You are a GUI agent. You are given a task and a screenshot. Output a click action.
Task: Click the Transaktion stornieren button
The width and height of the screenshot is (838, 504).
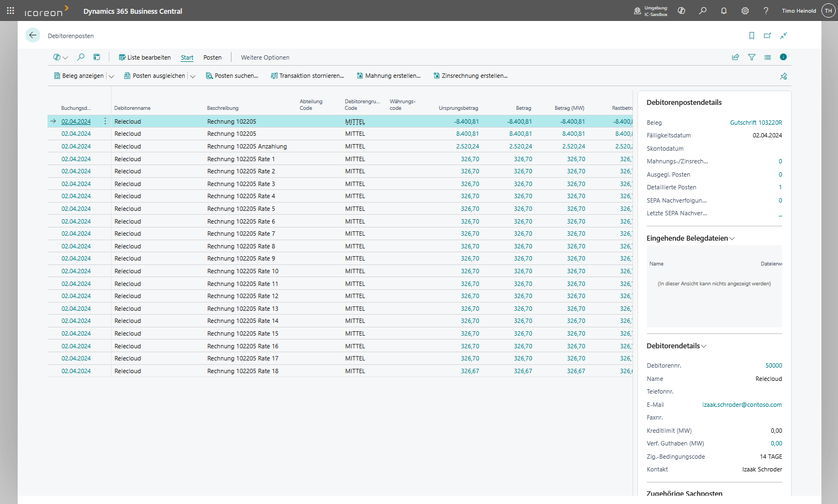pos(307,76)
